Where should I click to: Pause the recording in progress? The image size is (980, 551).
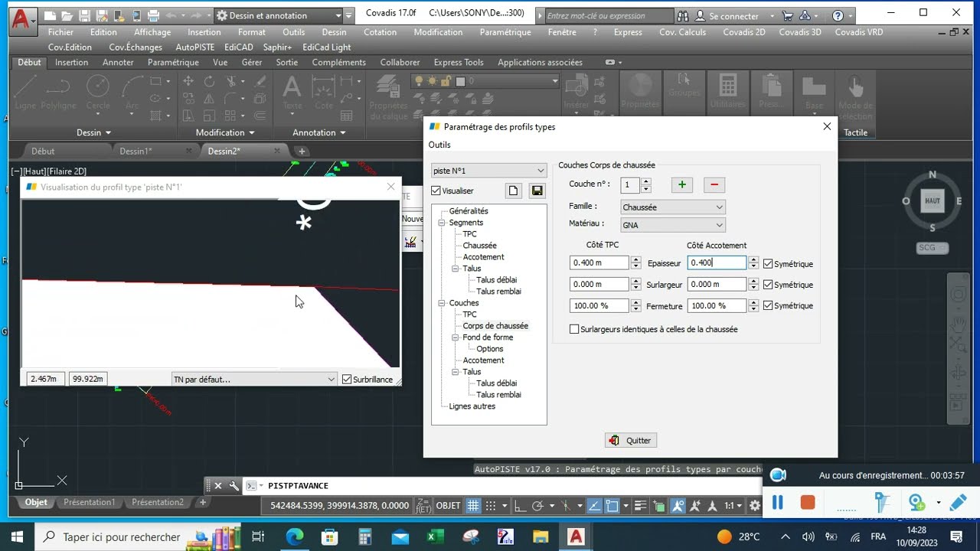point(778,503)
